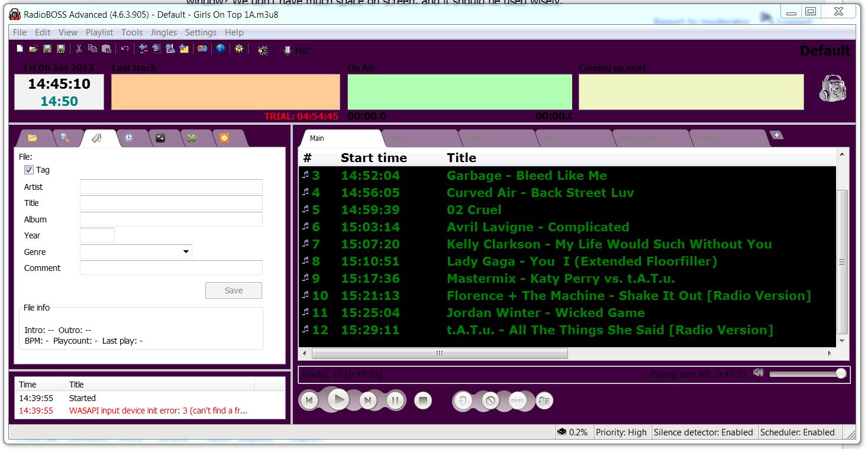Skip to the next track
868x449 pixels.
coord(368,401)
